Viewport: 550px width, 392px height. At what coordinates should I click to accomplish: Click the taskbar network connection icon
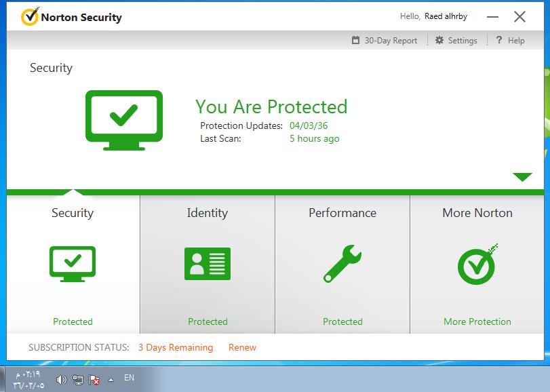click(x=78, y=379)
